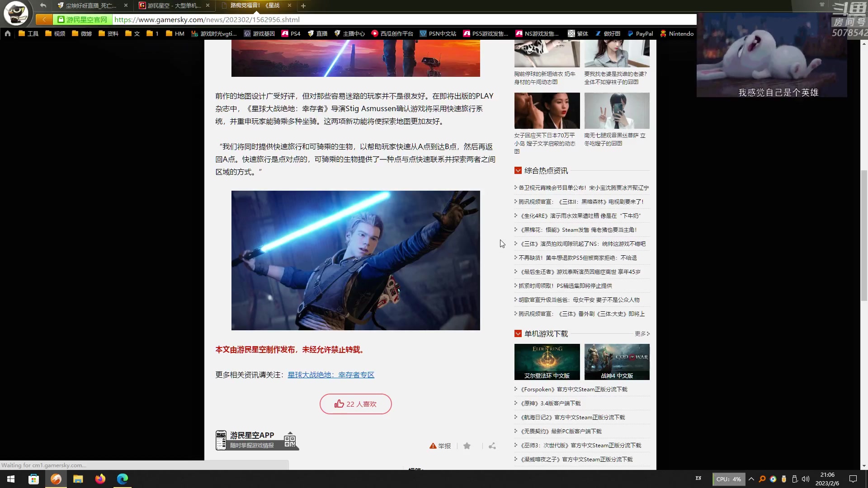Open Microsoft Store from taskbar
The height and width of the screenshot is (488, 868).
coord(33,479)
